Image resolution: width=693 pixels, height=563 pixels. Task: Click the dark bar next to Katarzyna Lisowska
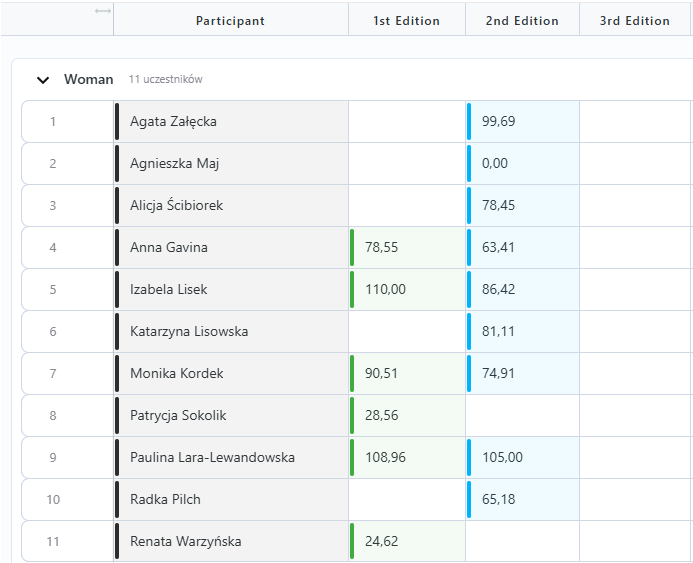click(x=117, y=331)
